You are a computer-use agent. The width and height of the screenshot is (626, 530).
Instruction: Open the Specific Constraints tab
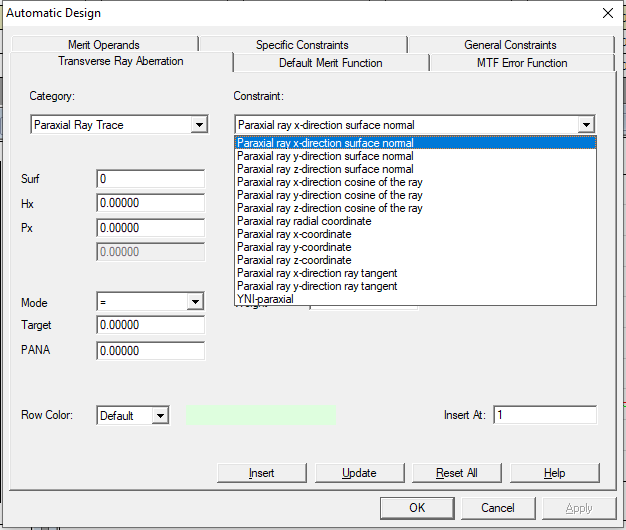(x=302, y=45)
